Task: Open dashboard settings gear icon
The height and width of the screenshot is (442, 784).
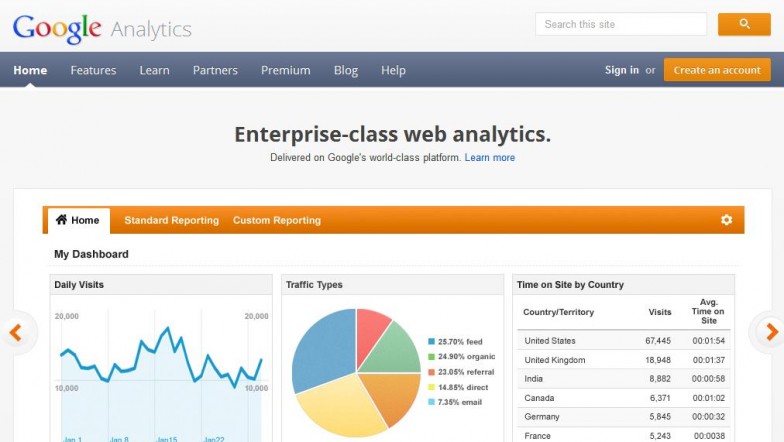Action: coord(726,220)
